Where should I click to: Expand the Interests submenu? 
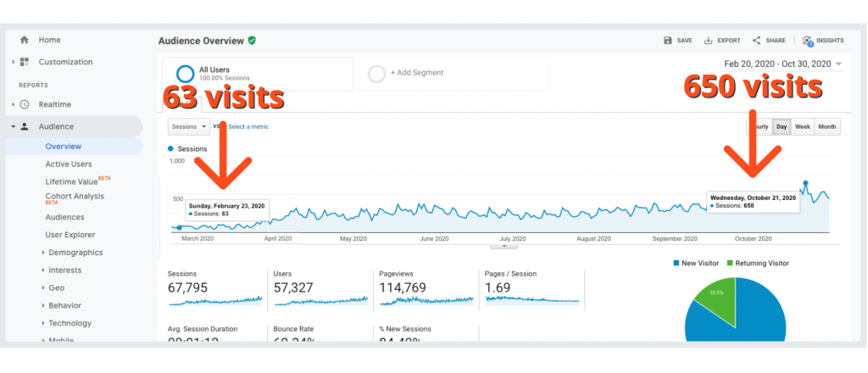[x=43, y=270]
